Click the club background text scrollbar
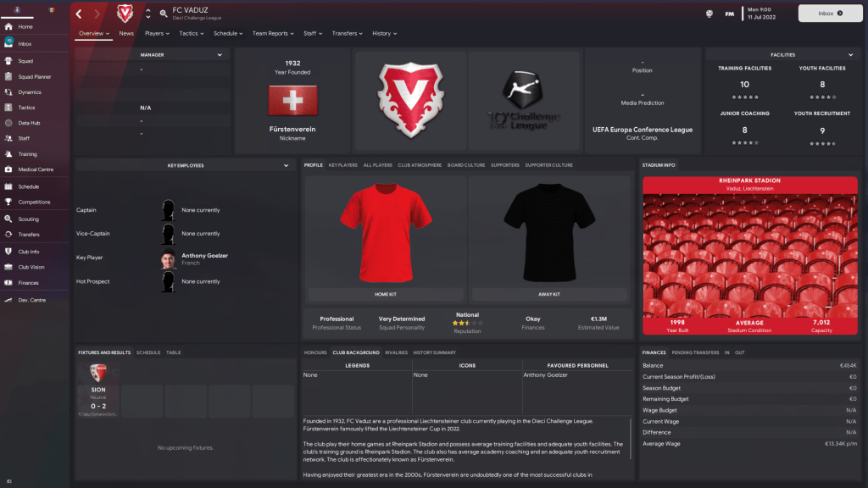The image size is (868, 488). 630,438
